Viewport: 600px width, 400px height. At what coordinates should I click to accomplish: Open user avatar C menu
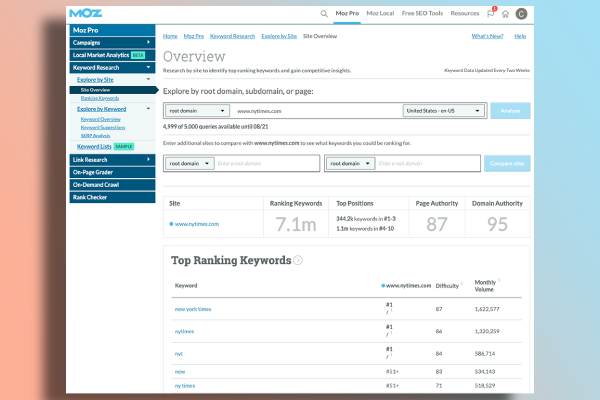521,14
